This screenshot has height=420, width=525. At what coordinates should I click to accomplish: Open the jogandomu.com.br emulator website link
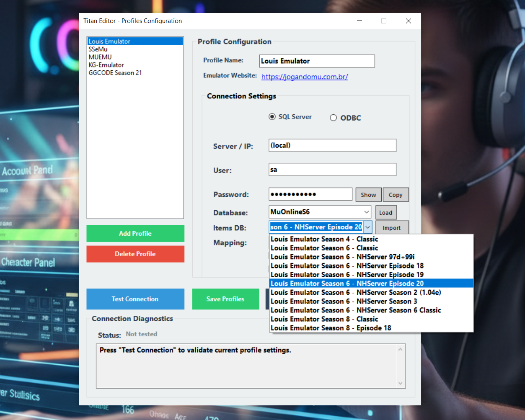pos(304,77)
